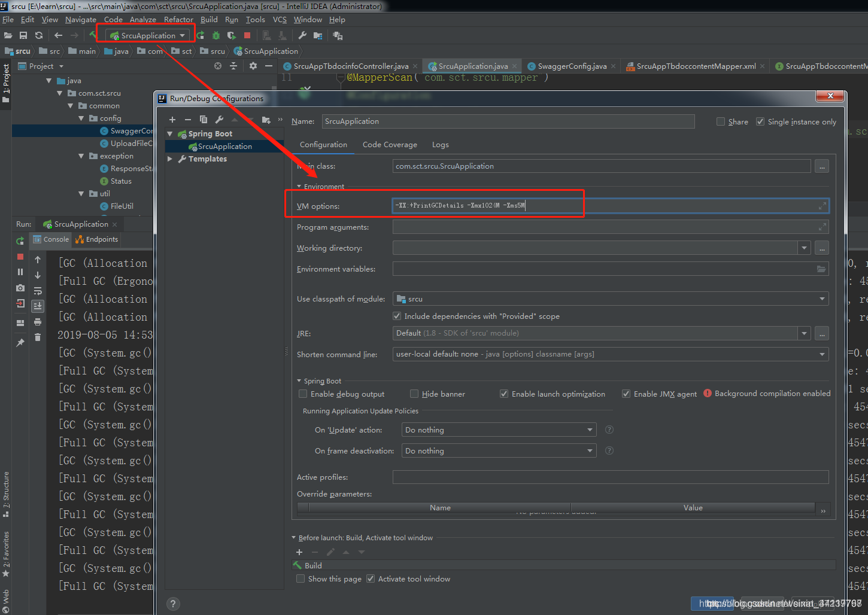868x615 pixels.
Task: Expand the Templates tree node
Action: (x=170, y=159)
